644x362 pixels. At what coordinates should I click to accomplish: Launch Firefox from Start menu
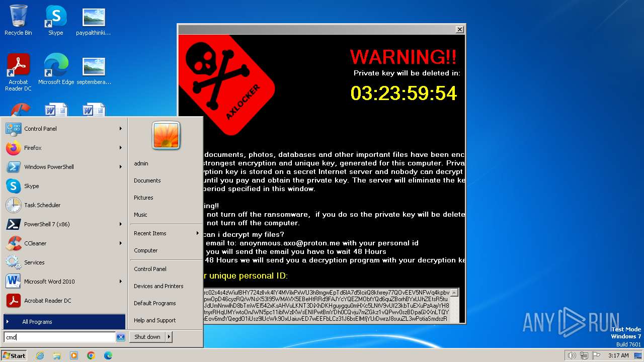(x=64, y=148)
